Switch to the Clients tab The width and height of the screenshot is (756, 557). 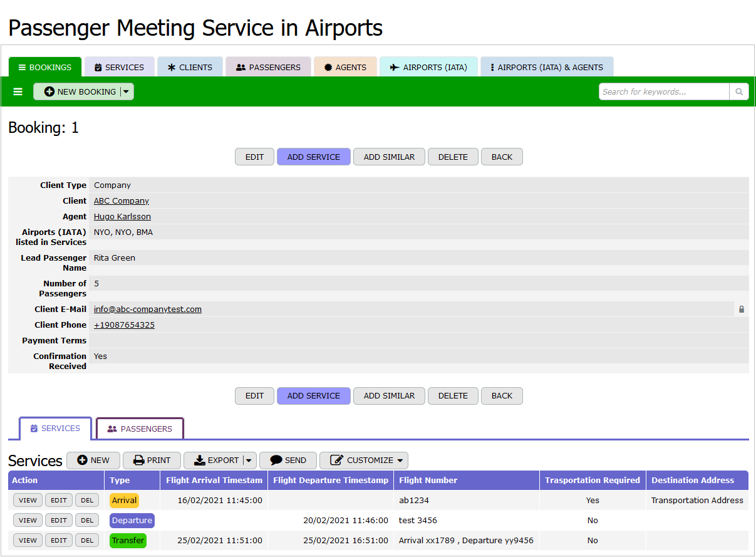(x=190, y=67)
